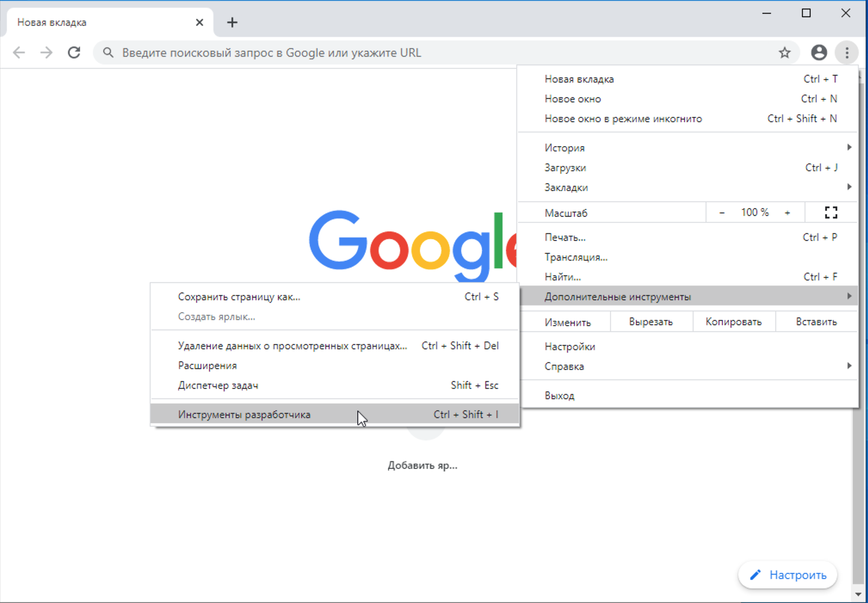
Task: Click the fullscreen mode icon
Action: pyautogui.click(x=831, y=213)
